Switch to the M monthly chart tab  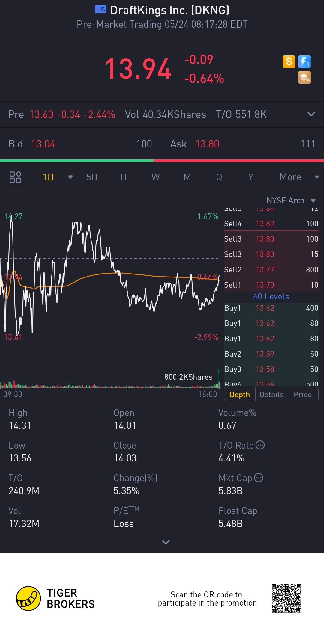pyautogui.click(x=187, y=177)
